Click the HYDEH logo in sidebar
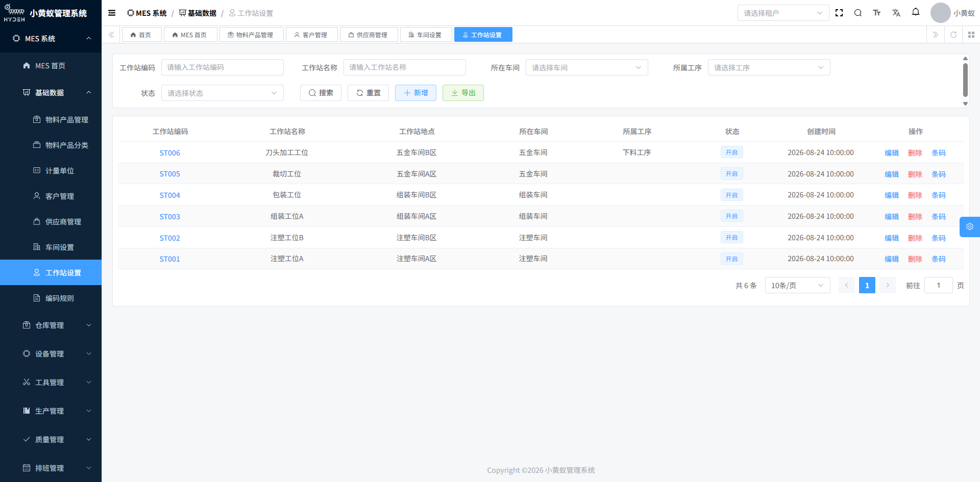This screenshot has height=482, width=980. [x=14, y=13]
